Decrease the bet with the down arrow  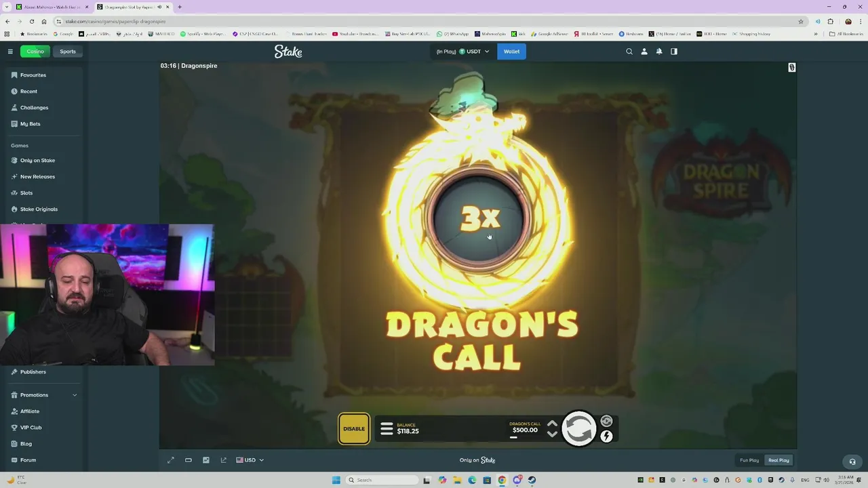point(552,434)
